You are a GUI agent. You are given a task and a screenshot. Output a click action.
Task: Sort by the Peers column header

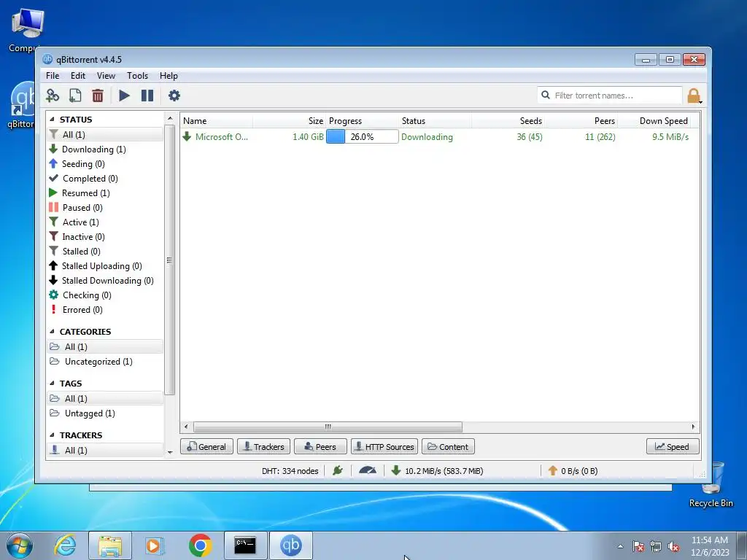(x=581, y=121)
